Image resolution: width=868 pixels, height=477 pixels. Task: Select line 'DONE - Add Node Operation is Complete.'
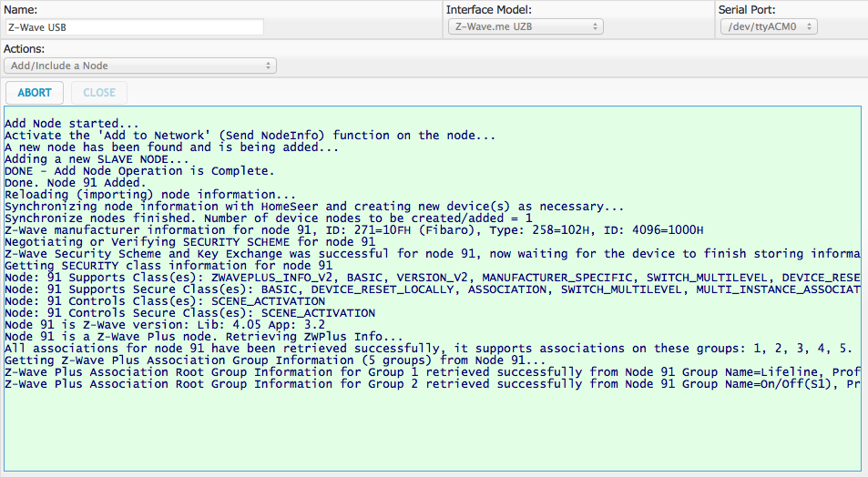pyautogui.click(x=139, y=171)
